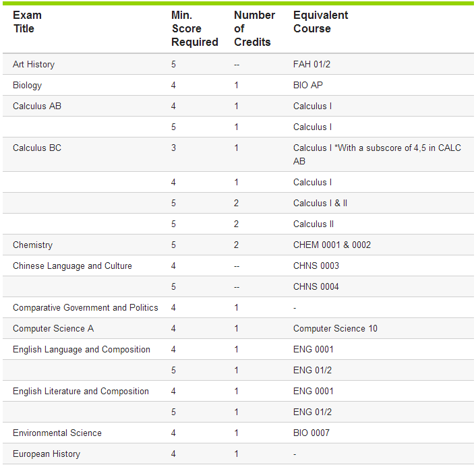The height and width of the screenshot is (465, 476).
Task: Click minimum score 5 for Art History
Action: point(173,64)
